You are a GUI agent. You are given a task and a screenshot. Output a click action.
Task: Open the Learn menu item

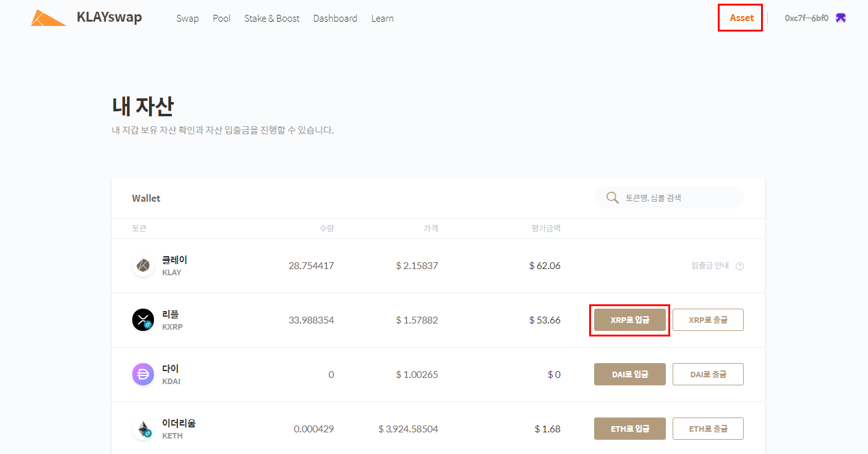coord(382,19)
